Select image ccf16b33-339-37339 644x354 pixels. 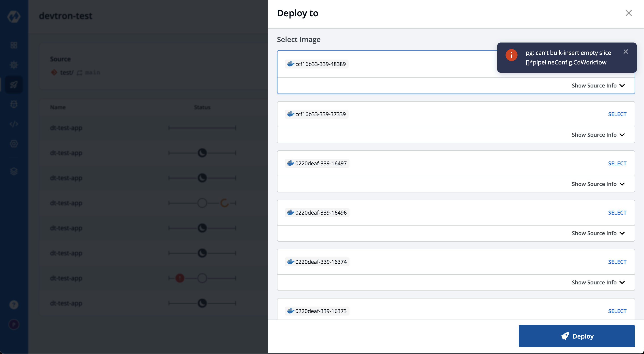(617, 114)
